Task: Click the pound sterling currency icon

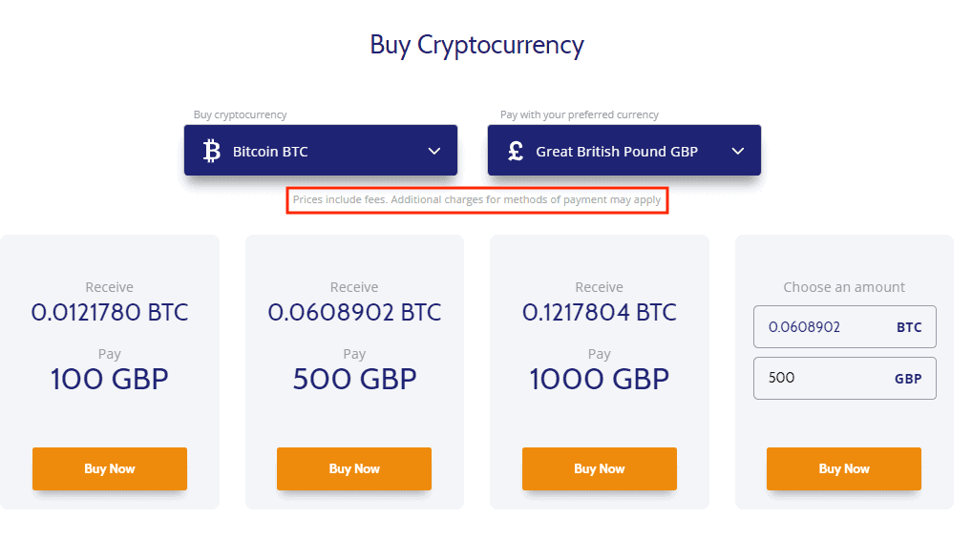Action: [516, 151]
